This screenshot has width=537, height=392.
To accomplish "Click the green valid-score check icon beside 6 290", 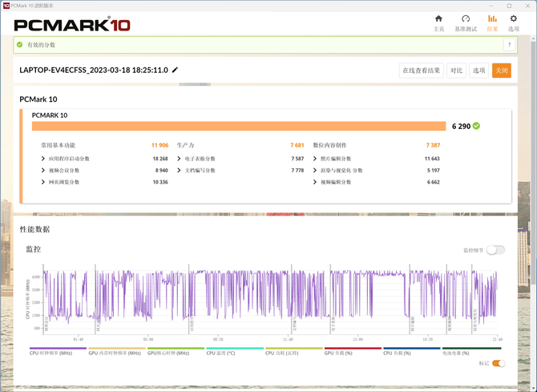I will coord(476,126).
